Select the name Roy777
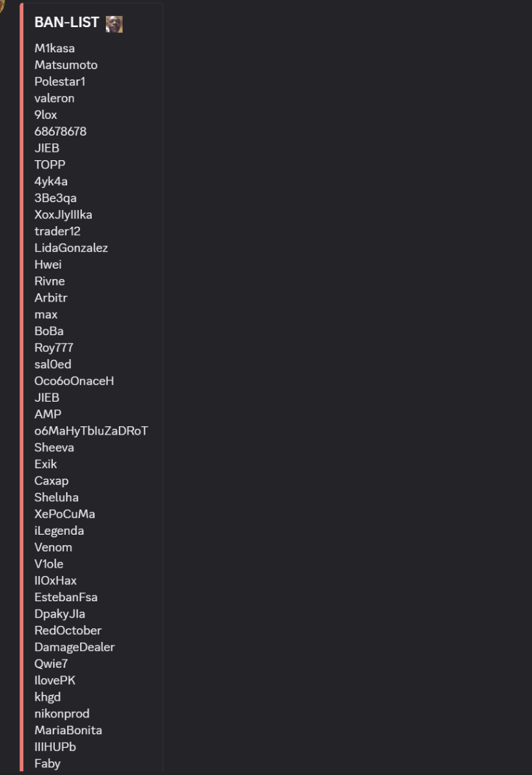Image resolution: width=532 pixels, height=775 pixels. click(x=54, y=347)
